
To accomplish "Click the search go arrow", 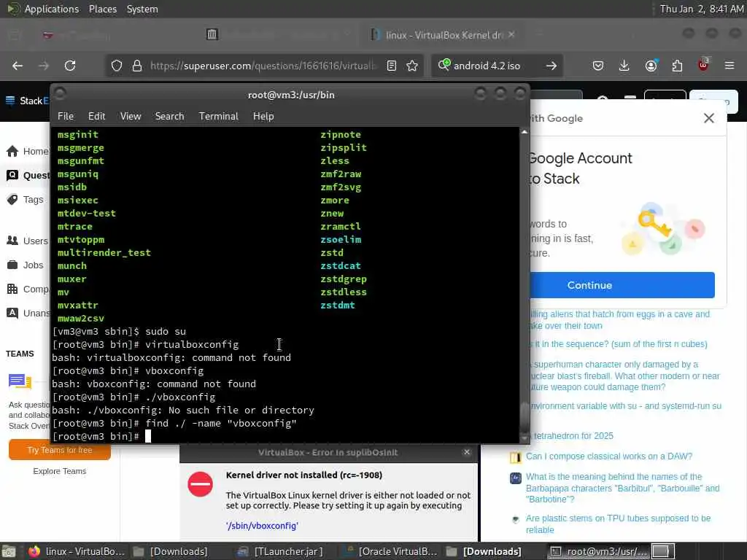I will (551, 66).
